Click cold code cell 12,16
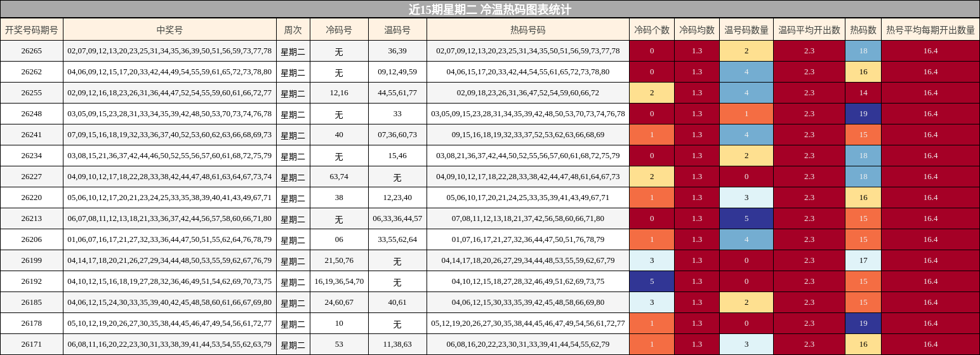This screenshot has height=355, width=980. (x=339, y=93)
